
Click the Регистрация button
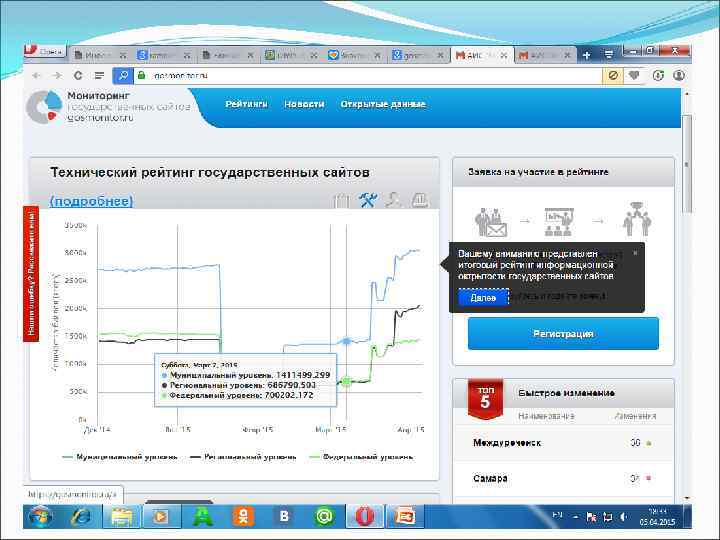tap(563, 334)
